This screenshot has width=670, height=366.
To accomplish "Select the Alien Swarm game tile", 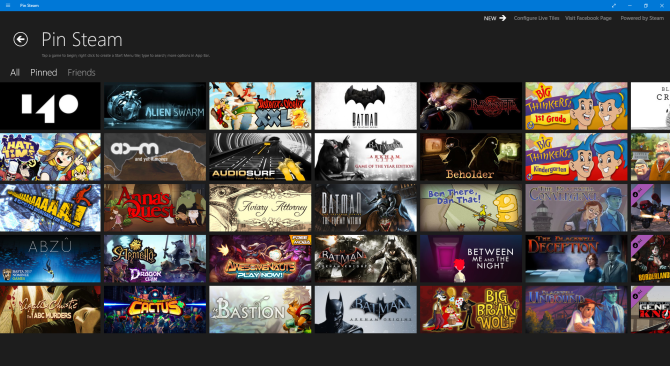I will tap(155, 106).
